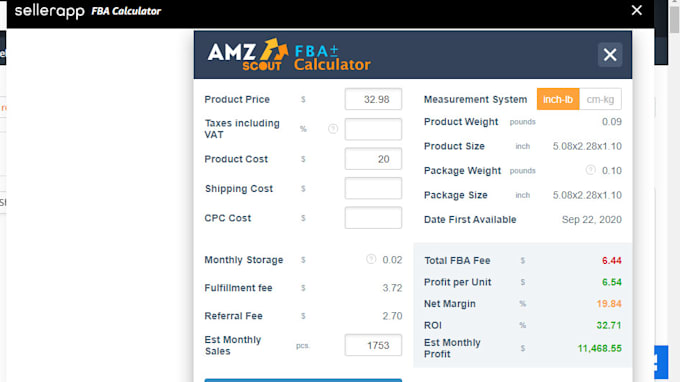Screen dimensions: 680x382
Task: Switch measurement system to cm-kg
Action: [600, 99]
